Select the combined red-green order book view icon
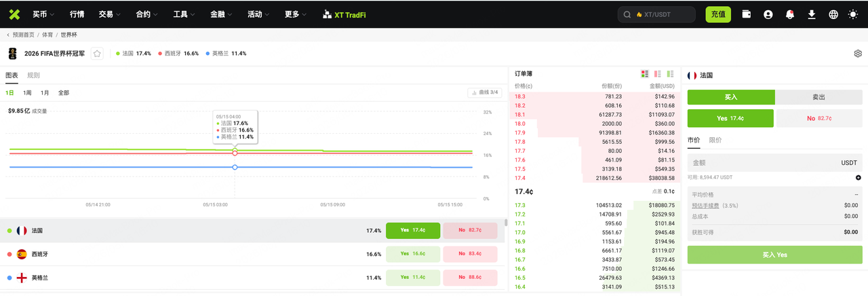The width and height of the screenshot is (868, 296). click(x=645, y=73)
